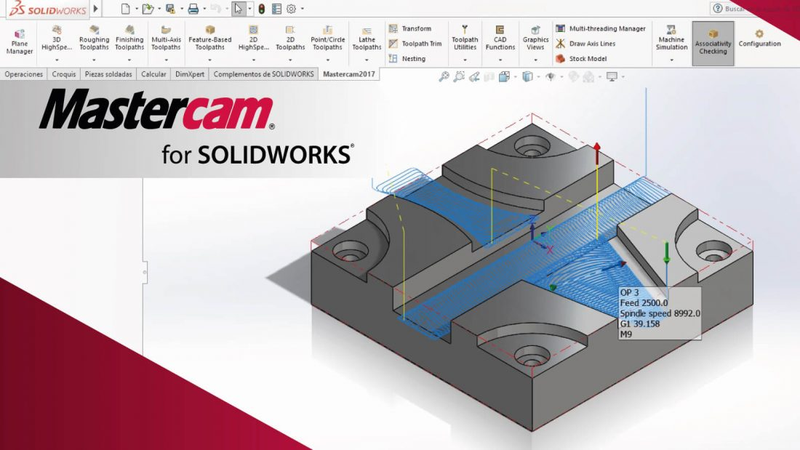The image size is (800, 450).
Task: Select the Mastercam2017 tab
Action: [349, 74]
